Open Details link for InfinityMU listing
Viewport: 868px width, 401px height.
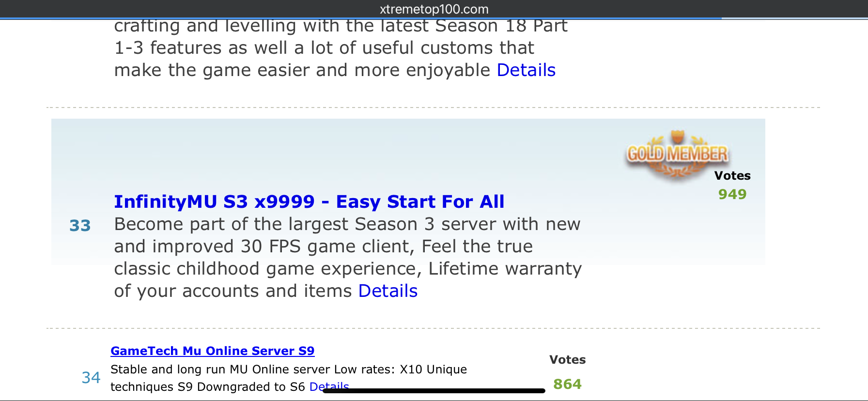point(388,291)
